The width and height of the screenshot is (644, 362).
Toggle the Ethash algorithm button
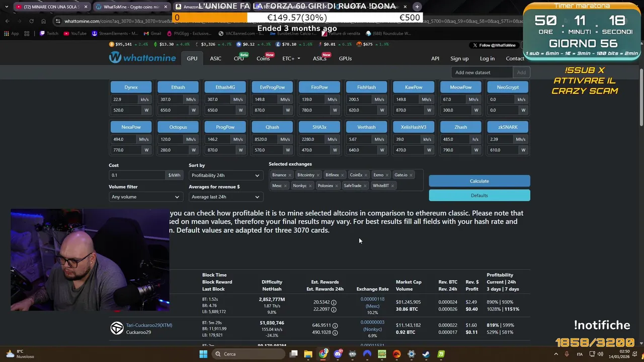pyautogui.click(x=178, y=87)
